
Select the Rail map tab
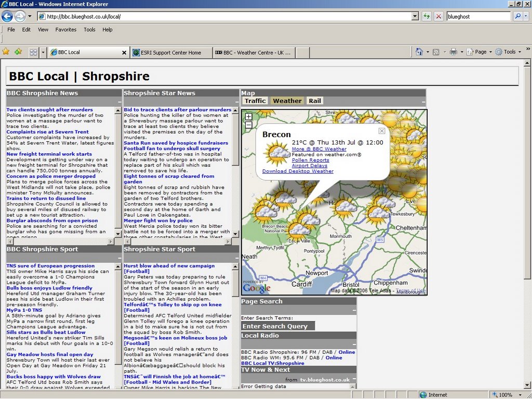click(x=314, y=101)
